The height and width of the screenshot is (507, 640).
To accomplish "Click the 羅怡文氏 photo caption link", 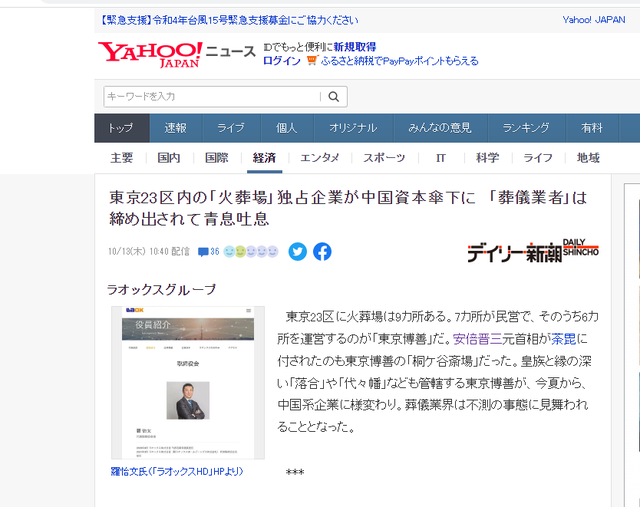I will 177,471.
